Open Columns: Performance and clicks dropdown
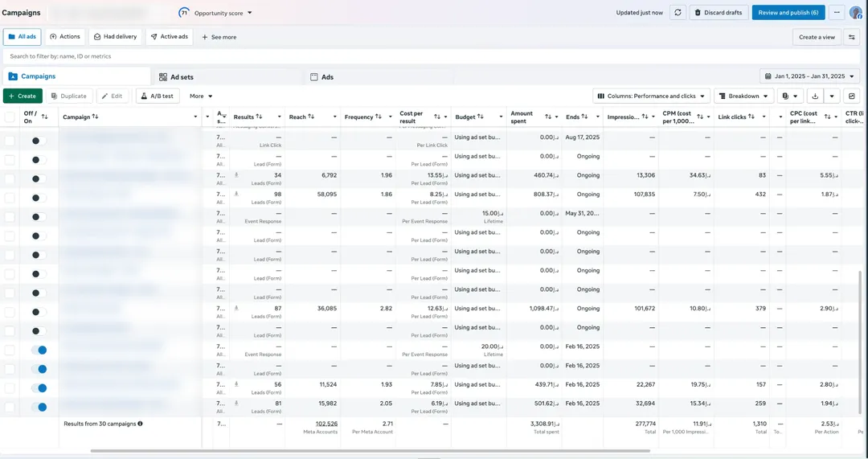Image resolution: width=868 pixels, height=459 pixels. point(652,96)
